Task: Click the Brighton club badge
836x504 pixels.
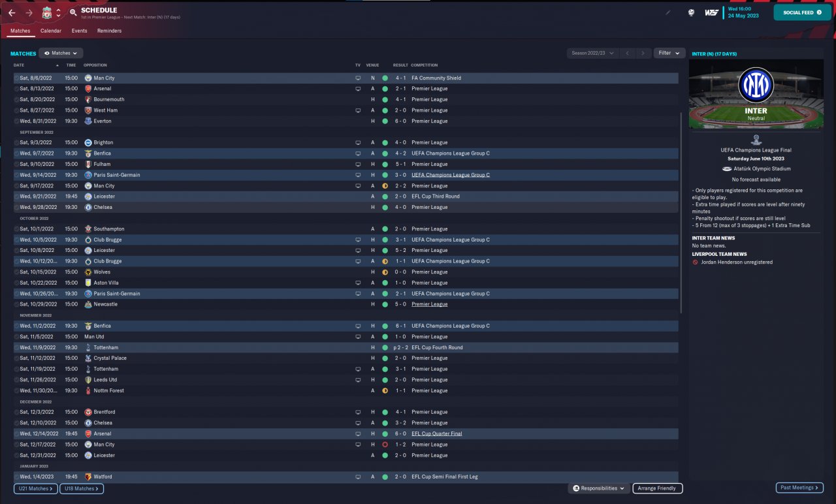Action: click(88, 142)
